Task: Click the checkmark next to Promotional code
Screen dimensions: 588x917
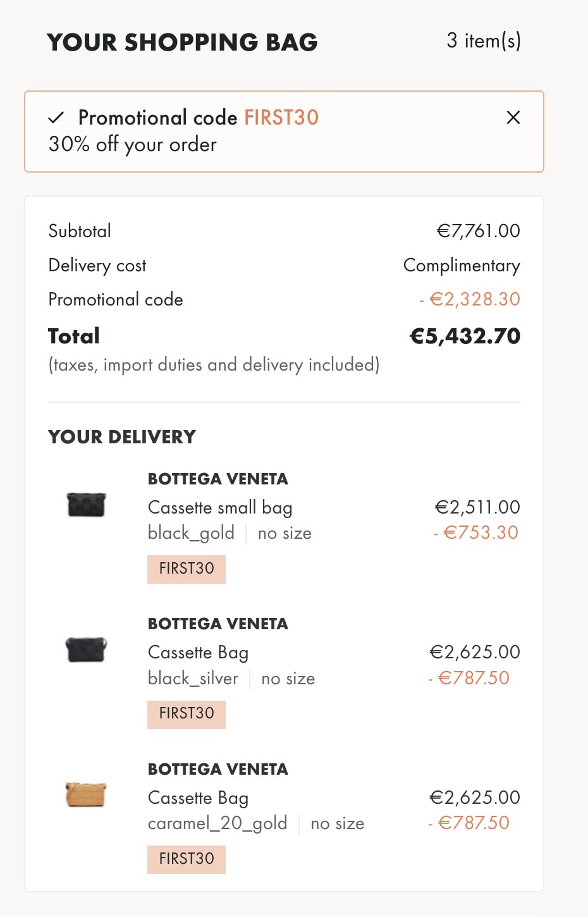Action: pos(56,118)
